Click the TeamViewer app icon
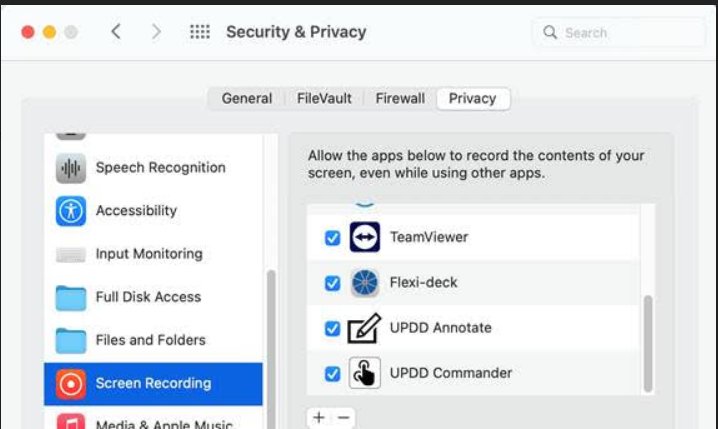The width and height of the screenshot is (718, 429). click(364, 237)
